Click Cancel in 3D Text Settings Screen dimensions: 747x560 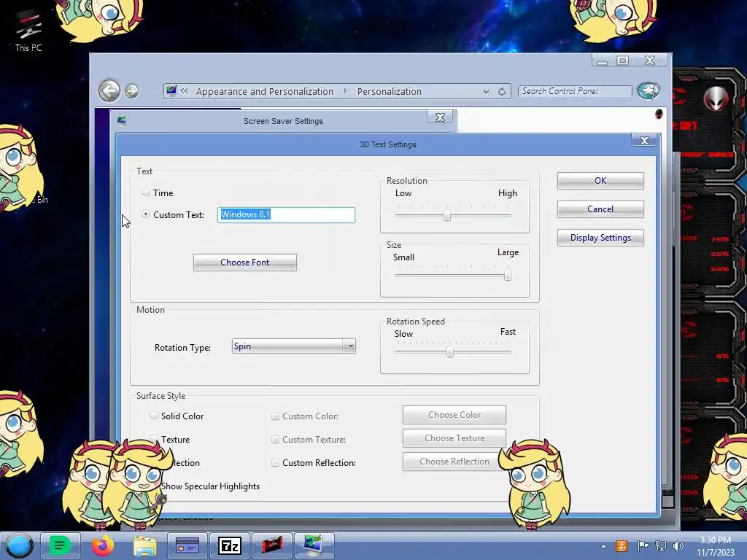coord(600,209)
